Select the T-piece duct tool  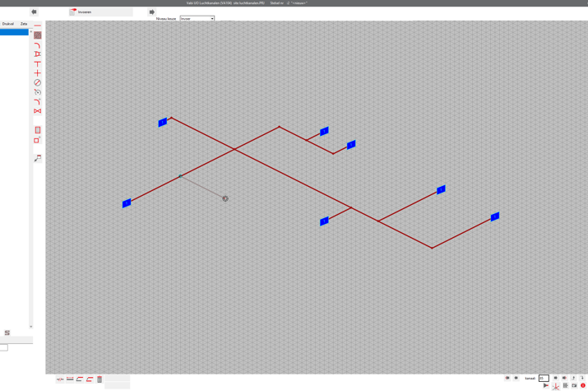pyautogui.click(x=38, y=63)
